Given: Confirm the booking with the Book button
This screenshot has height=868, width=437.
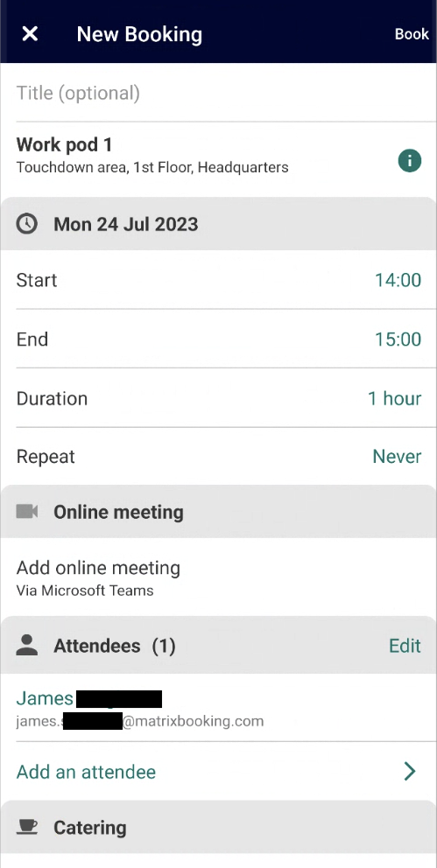Looking at the screenshot, I should [x=412, y=34].
